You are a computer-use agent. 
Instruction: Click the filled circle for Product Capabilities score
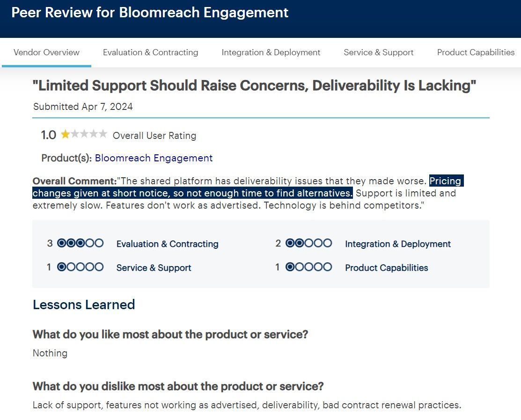290,267
